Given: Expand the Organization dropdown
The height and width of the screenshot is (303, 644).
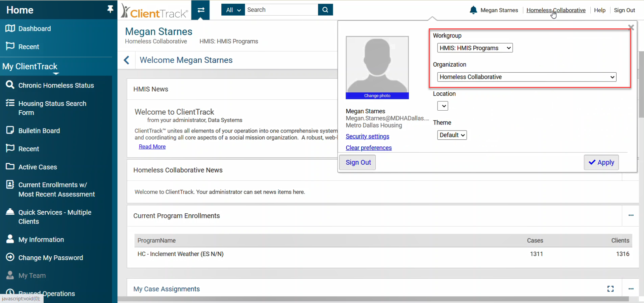Looking at the screenshot, I should coord(526,77).
